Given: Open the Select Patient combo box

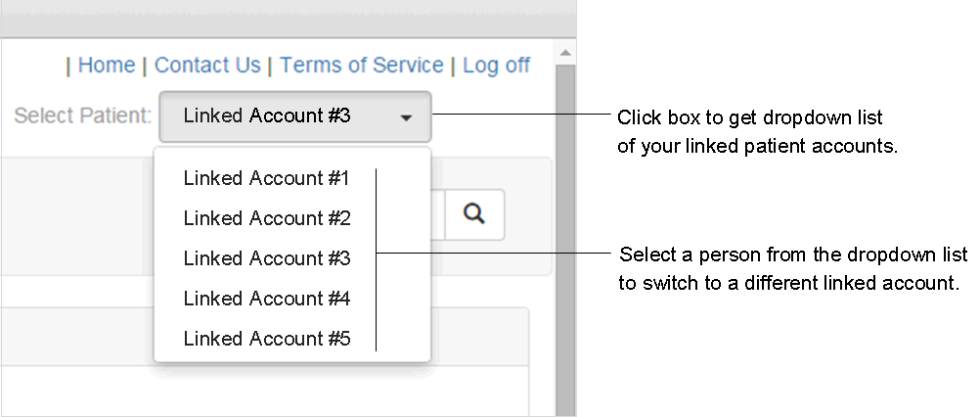Looking at the screenshot, I should coord(295,116).
